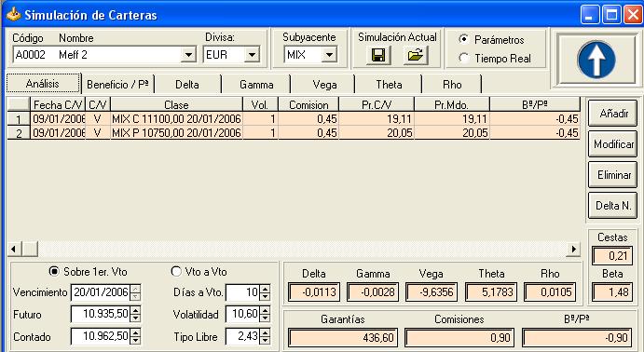This screenshot has height=352, width=644.
Task: Expand the Código/Nombre portfolio dropdown
Action: (x=188, y=55)
